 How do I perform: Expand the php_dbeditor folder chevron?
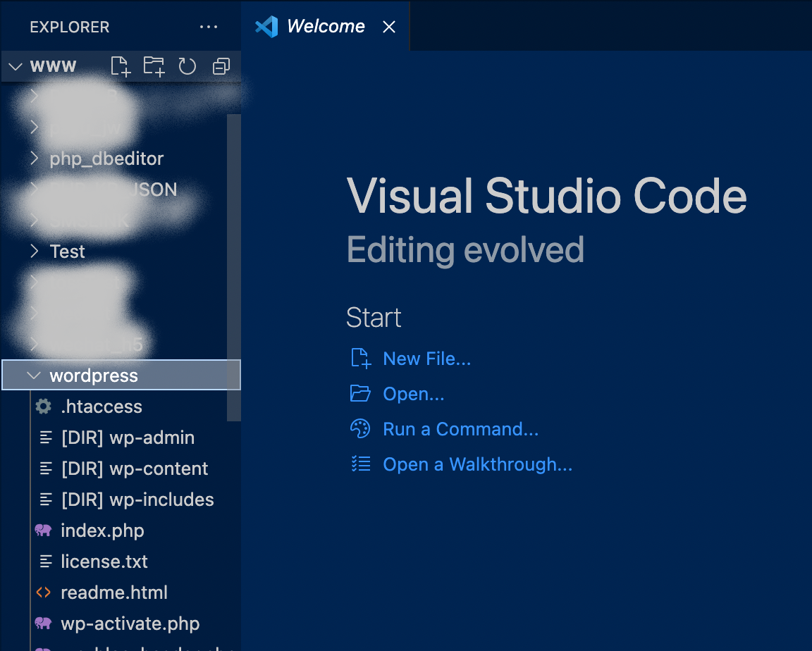(34, 159)
